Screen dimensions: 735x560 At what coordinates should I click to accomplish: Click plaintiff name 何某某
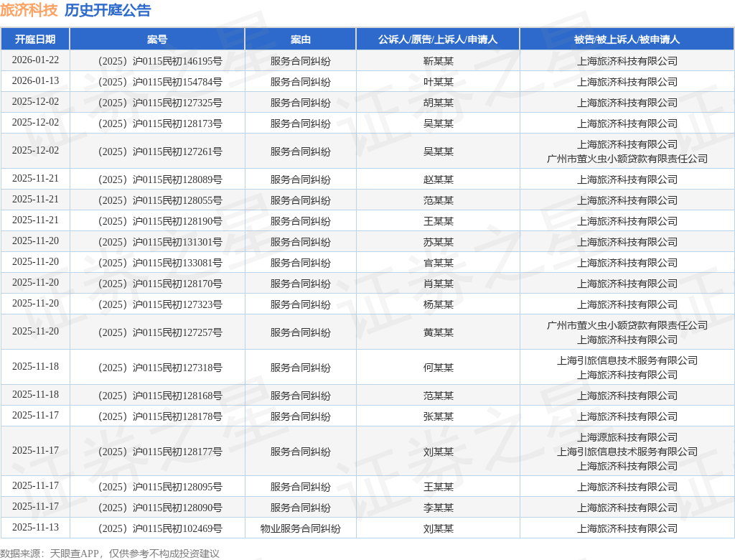439,368
